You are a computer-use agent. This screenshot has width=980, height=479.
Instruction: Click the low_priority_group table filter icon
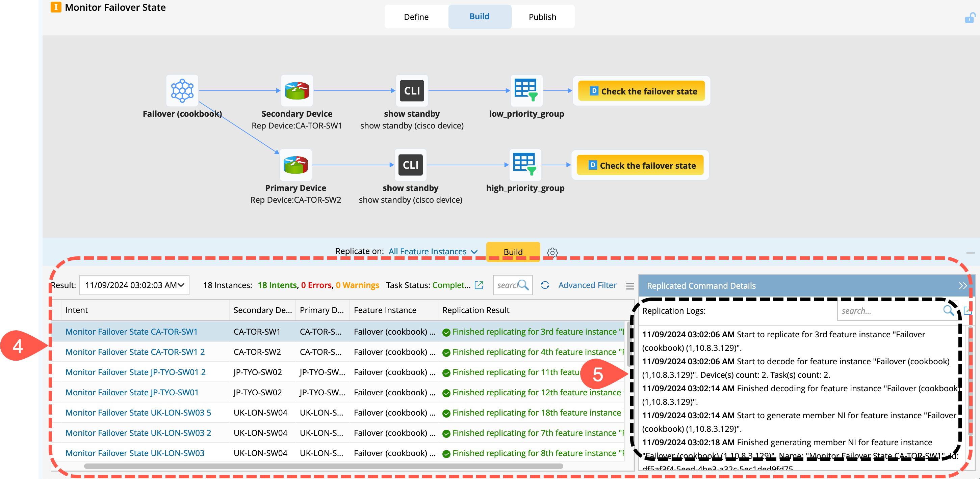pyautogui.click(x=526, y=90)
